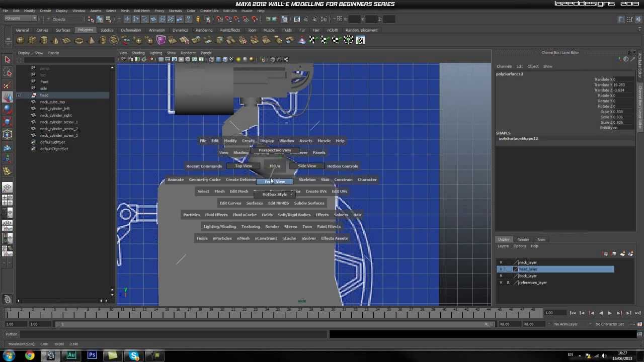The width and height of the screenshot is (644, 362).
Task: Create a polygon cylinder from the shelf
Action: coord(44,40)
